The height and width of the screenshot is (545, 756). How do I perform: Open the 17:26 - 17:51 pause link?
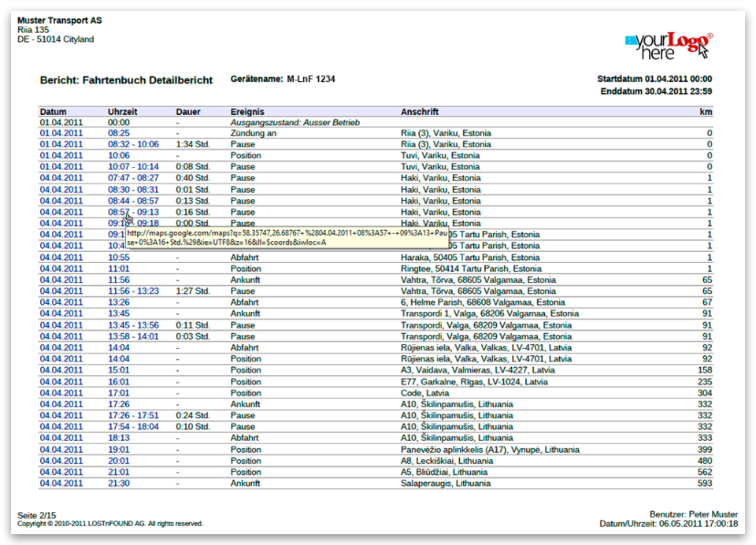pos(133,416)
